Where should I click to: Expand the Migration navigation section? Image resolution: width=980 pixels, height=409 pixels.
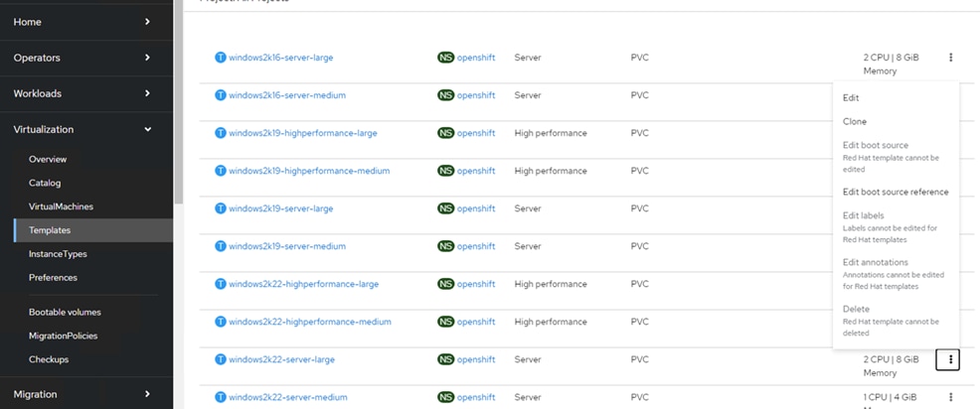click(85, 394)
